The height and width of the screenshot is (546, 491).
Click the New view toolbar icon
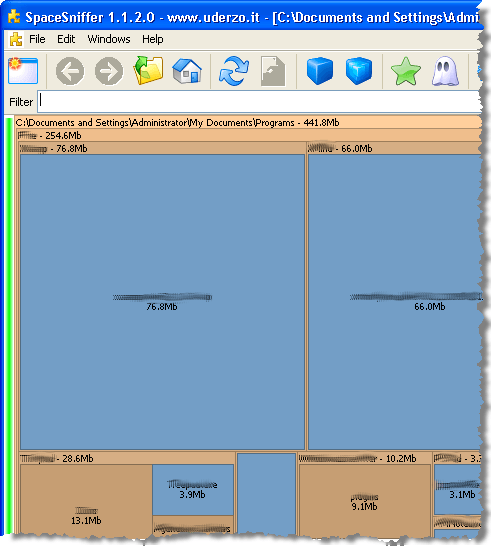[x=23, y=71]
